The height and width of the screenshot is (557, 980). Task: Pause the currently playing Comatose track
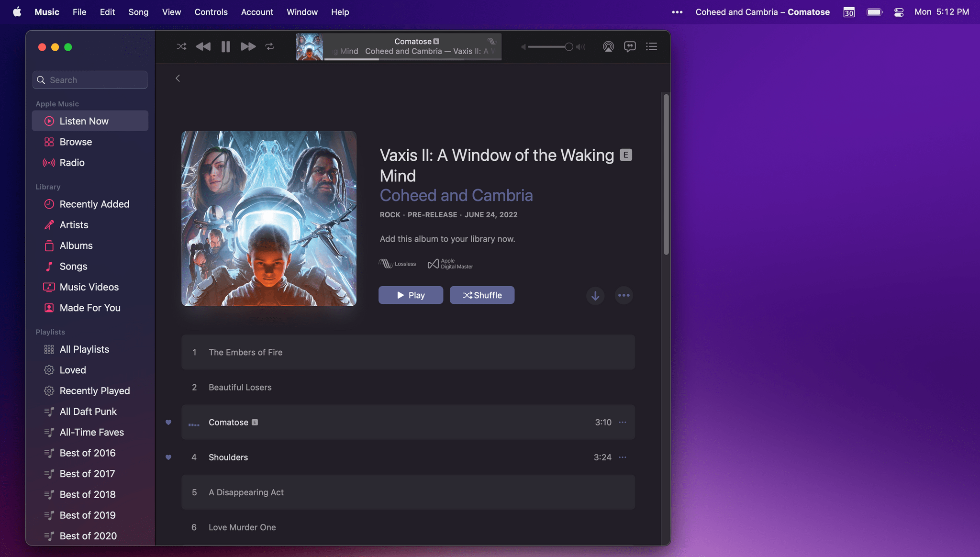coord(225,46)
